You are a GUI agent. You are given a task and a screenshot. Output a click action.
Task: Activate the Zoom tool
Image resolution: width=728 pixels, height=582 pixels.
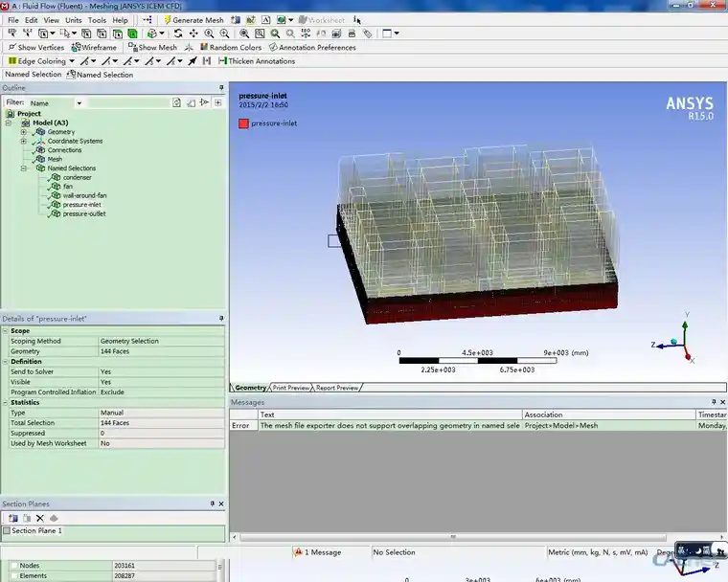210,34
